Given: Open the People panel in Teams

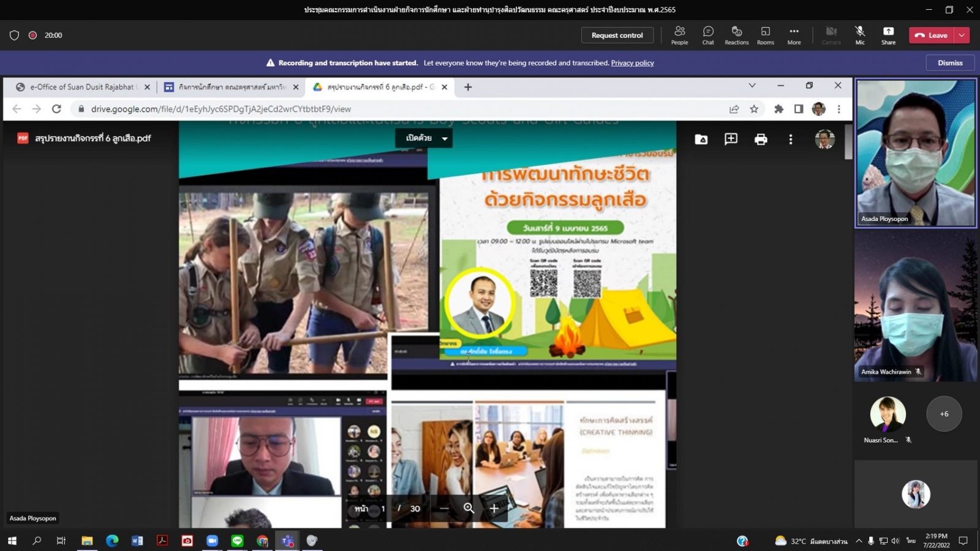Looking at the screenshot, I should [x=679, y=35].
